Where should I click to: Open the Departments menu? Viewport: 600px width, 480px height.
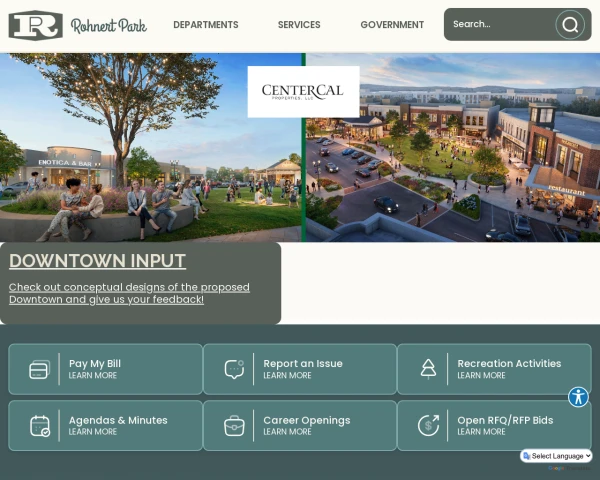[x=206, y=25]
